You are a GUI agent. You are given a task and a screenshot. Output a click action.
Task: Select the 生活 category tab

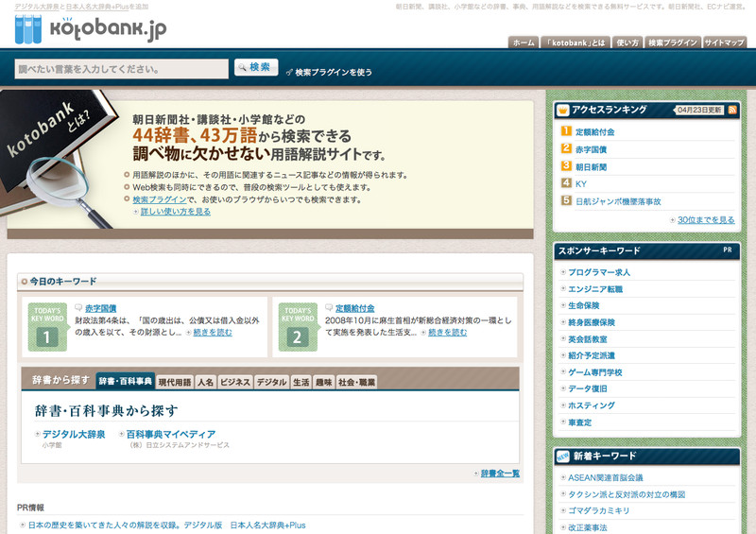(x=301, y=382)
